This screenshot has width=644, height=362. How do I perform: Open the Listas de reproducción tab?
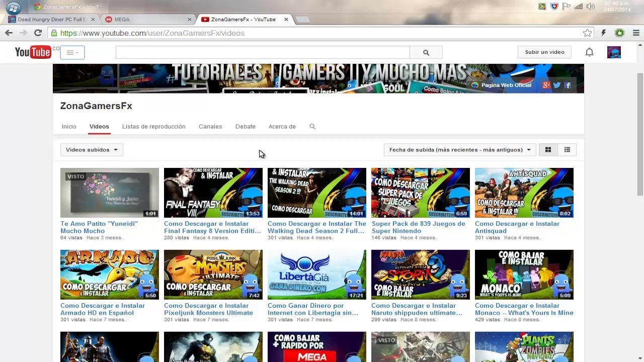click(154, 127)
